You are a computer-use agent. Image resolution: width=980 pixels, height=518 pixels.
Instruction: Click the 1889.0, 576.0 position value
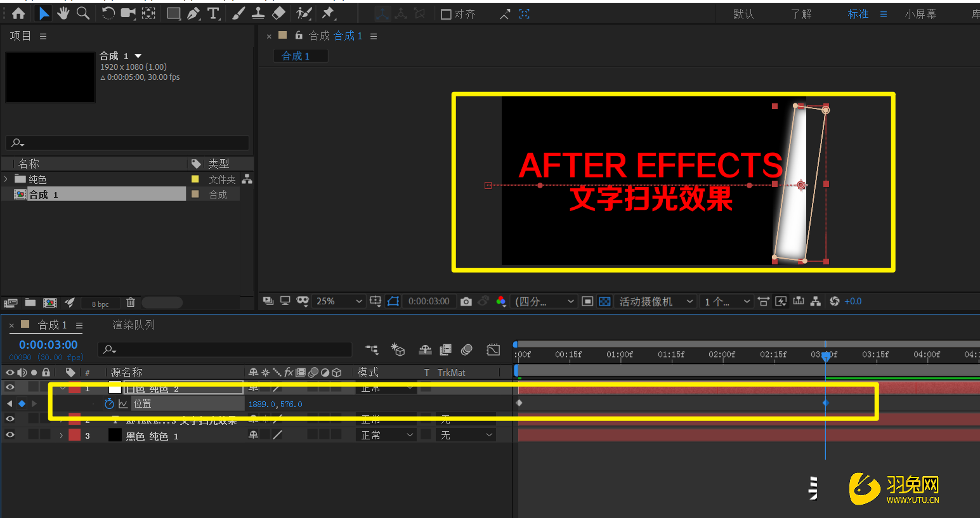(x=275, y=404)
